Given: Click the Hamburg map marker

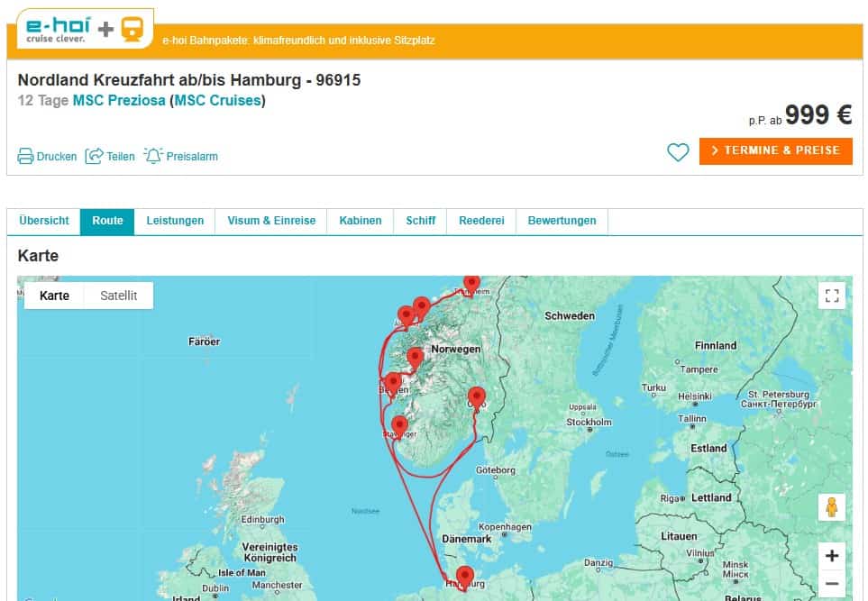Looking at the screenshot, I should (x=464, y=575).
